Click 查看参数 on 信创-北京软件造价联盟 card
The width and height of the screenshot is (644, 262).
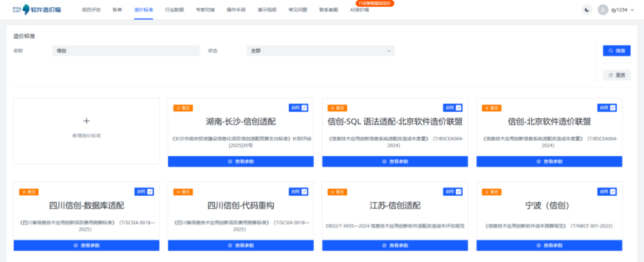pos(549,162)
